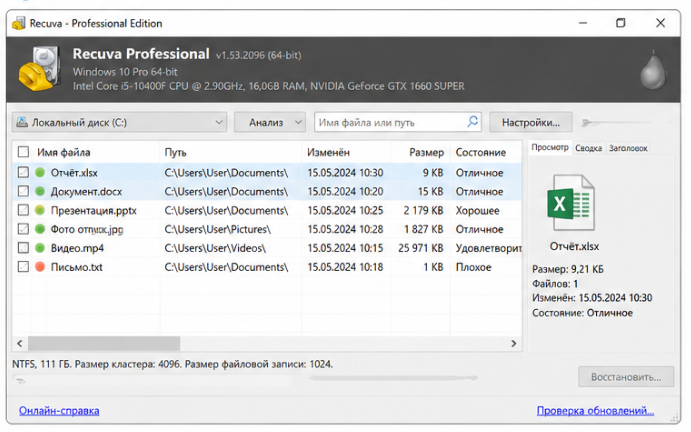Click the Excel file preview icon
This screenshot has height=432, width=691.
(x=571, y=203)
